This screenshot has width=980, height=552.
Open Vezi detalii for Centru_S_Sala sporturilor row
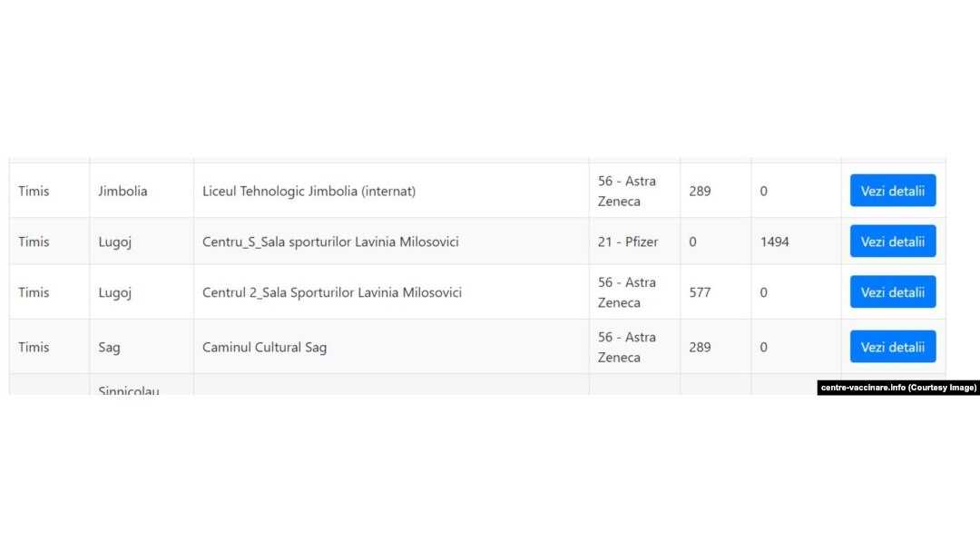(893, 241)
